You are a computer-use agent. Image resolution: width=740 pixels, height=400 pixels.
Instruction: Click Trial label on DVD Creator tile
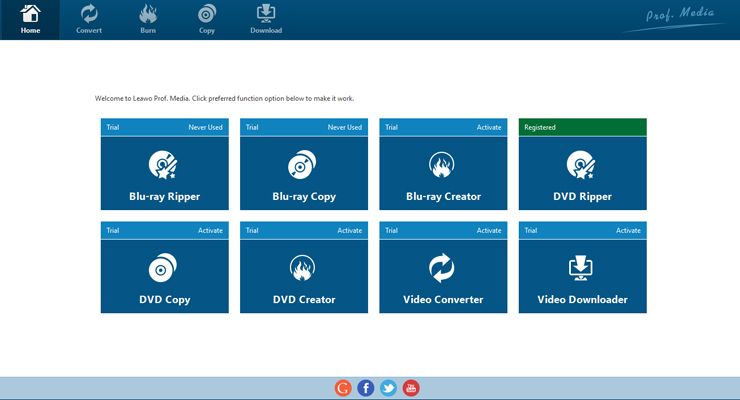(252, 231)
